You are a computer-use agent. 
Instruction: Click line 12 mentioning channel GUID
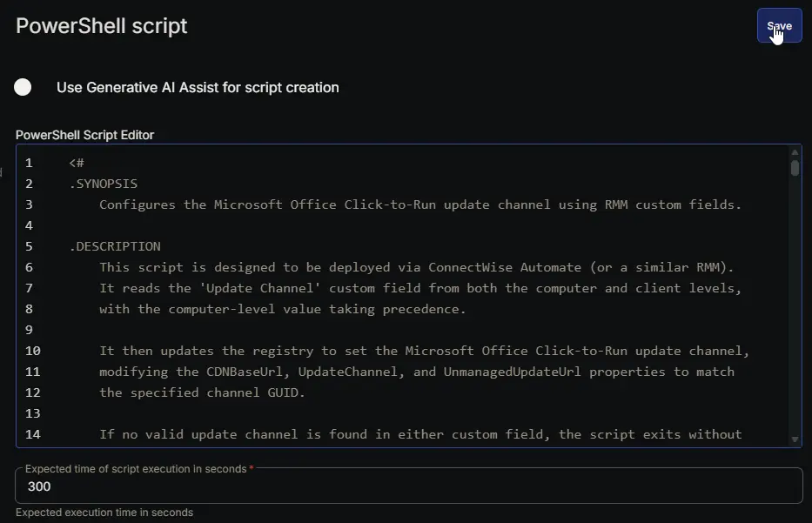click(x=202, y=392)
